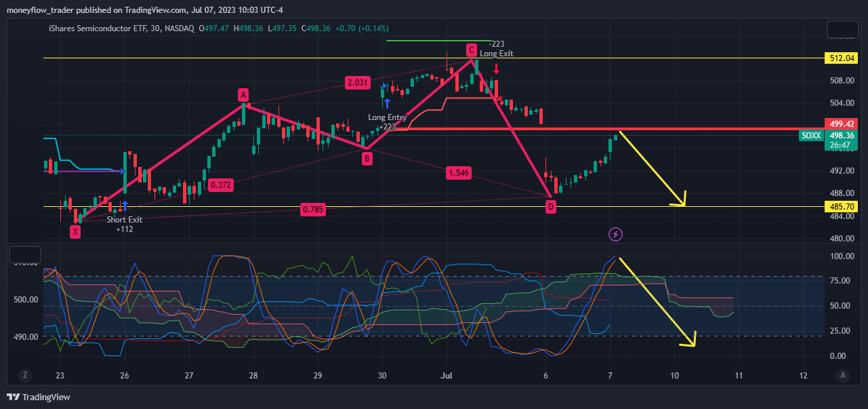Click the 492.00 price axis label
The width and height of the screenshot is (868, 409).
tap(842, 171)
